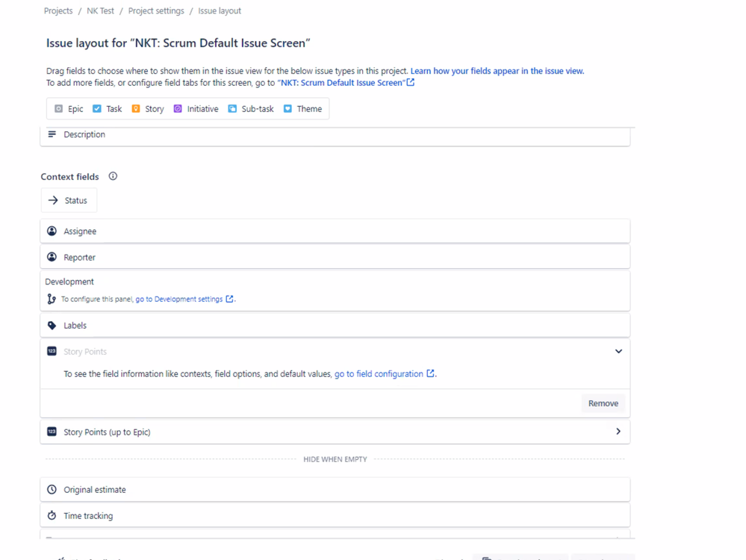Select the Assignee field row
This screenshot has height=560, width=746.
click(335, 231)
